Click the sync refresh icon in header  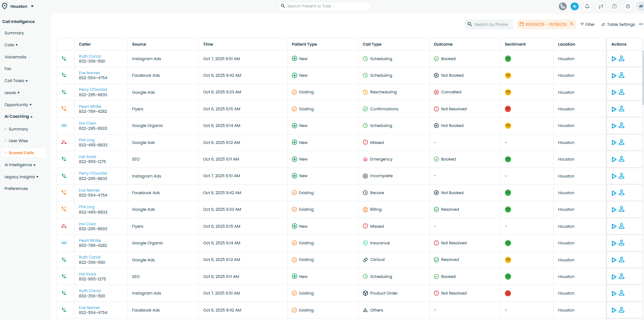coord(601,6)
